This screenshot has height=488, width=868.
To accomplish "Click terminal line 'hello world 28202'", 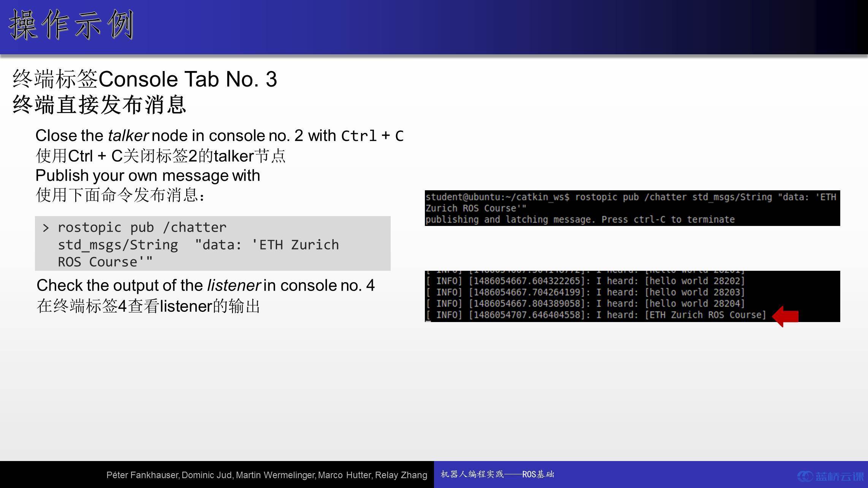I will [585, 281].
